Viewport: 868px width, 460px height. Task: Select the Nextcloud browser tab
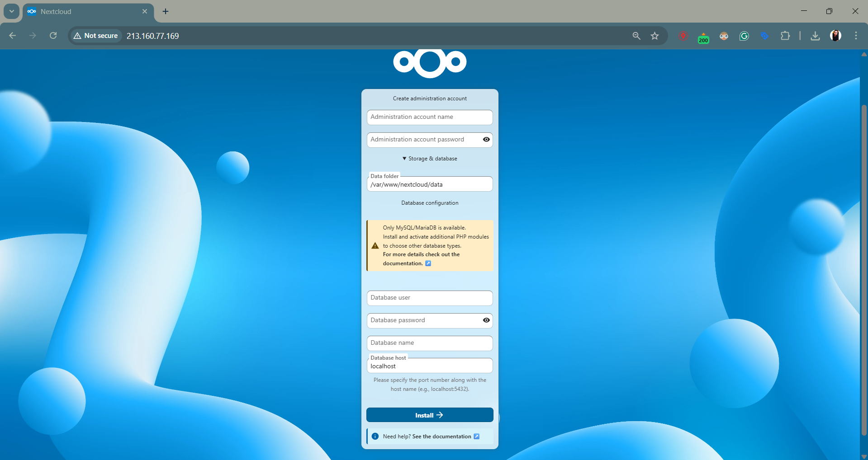pos(88,12)
